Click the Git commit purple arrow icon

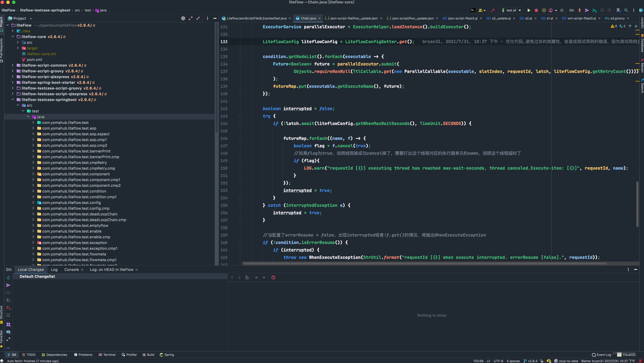587,10
